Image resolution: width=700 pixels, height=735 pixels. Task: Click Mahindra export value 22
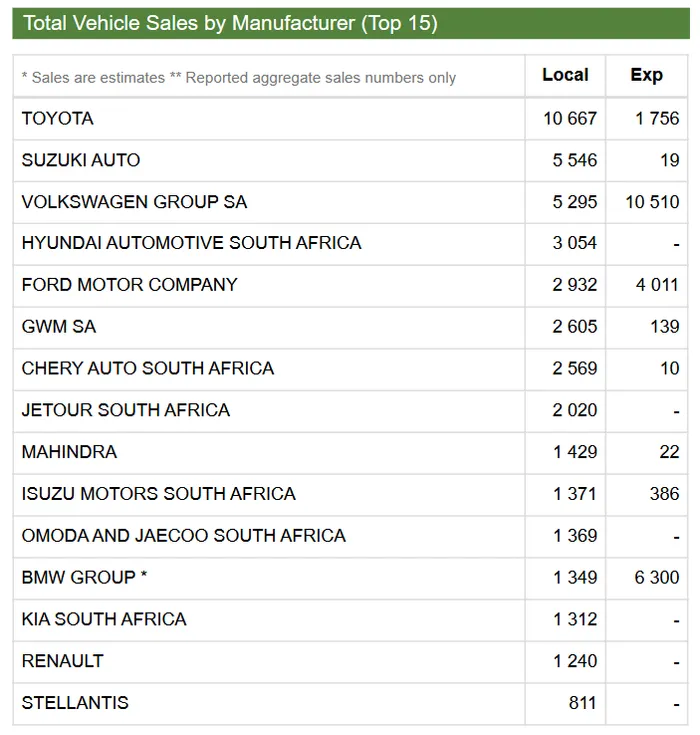tap(670, 452)
